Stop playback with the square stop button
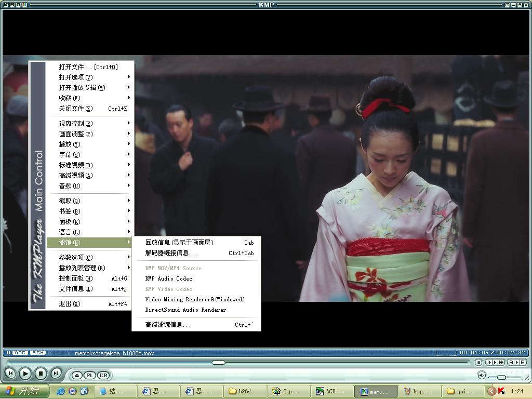The height and width of the screenshot is (399, 532). (41, 374)
